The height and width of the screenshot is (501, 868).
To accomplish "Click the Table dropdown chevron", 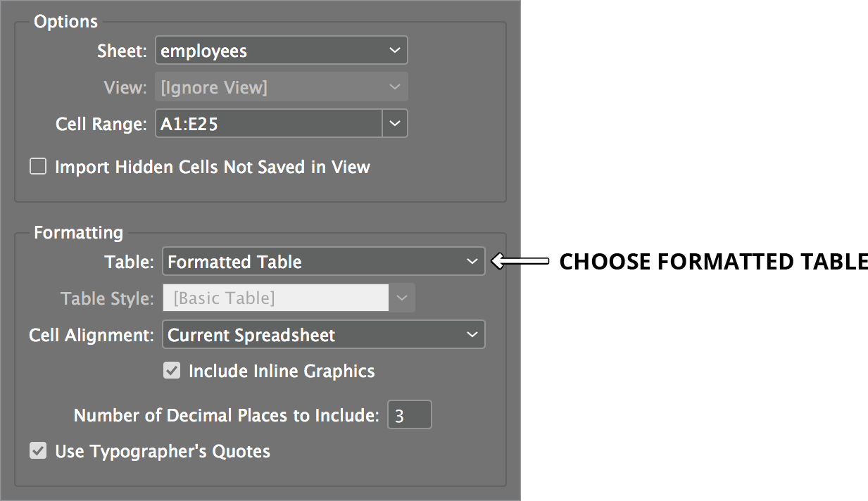I will (472, 261).
